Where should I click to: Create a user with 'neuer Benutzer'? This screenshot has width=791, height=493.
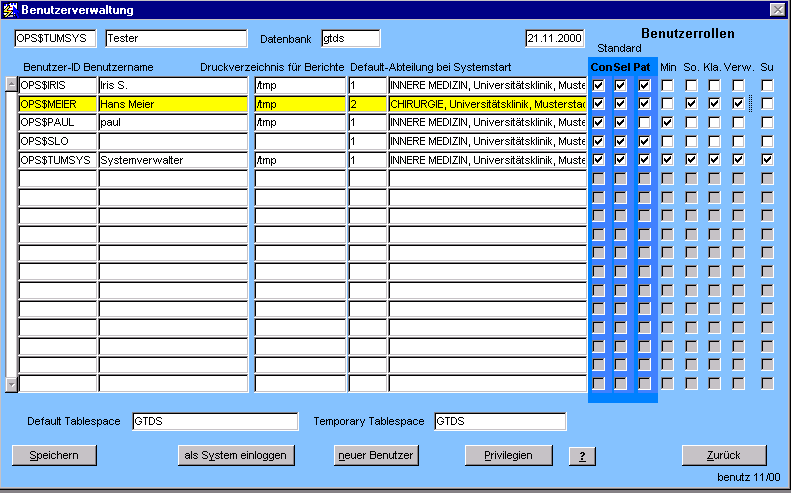pos(375,455)
